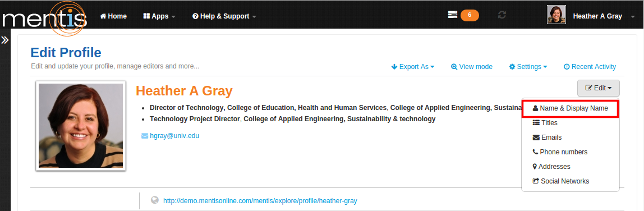Image resolution: width=644 pixels, height=211 pixels.
Task: Expand the left sidebar double-chevron
Action: 4,40
